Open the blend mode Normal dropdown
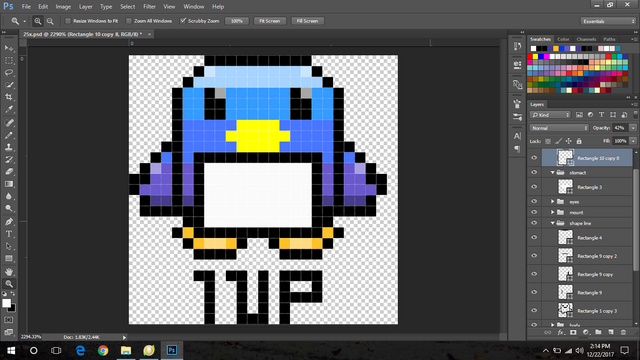 tap(559, 128)
